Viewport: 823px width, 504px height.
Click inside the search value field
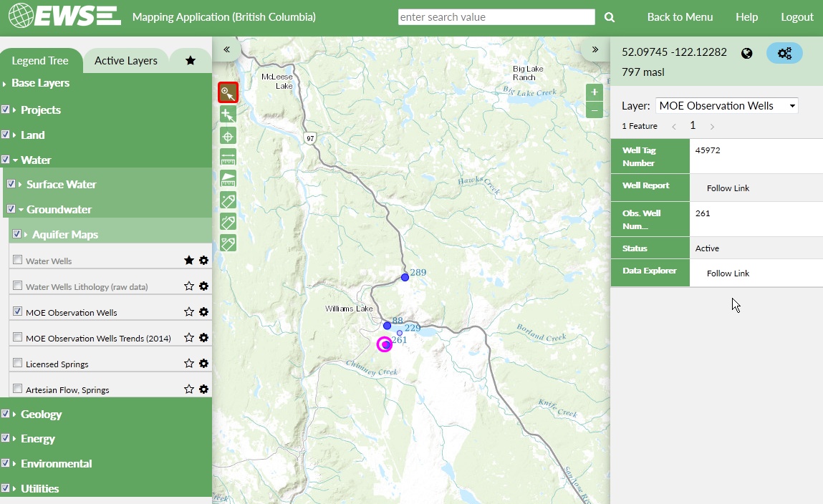(496, 17)
